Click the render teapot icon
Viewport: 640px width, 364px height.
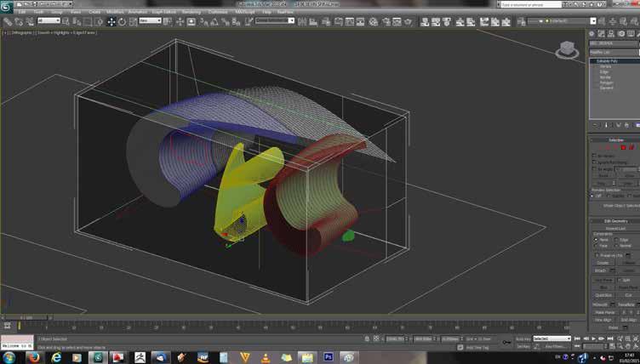tap(408, 21)
